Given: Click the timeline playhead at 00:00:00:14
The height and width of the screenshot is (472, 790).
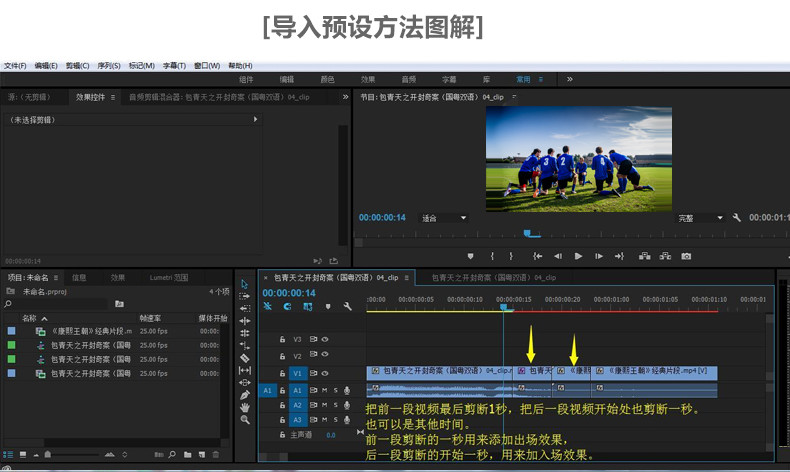Looking at the screenshot, I should click(x=503, y=307).
